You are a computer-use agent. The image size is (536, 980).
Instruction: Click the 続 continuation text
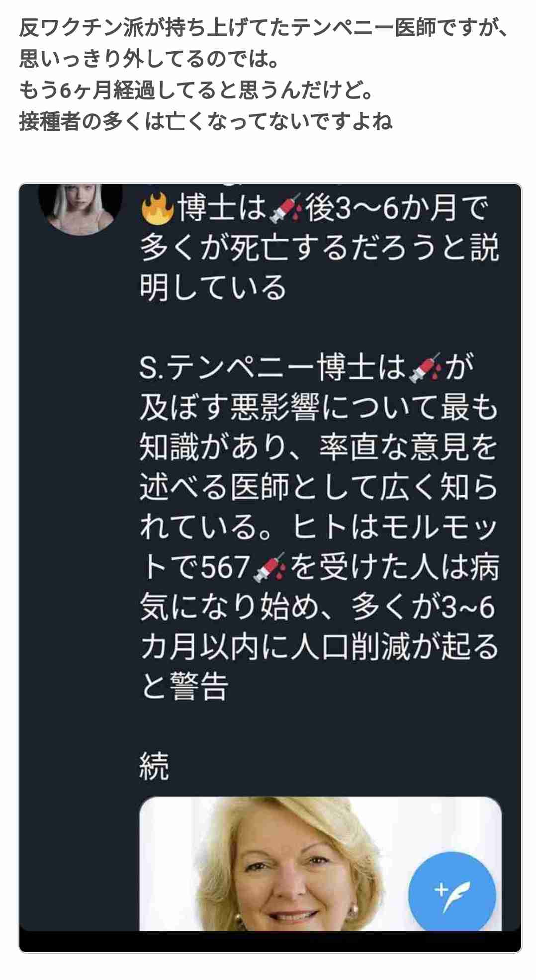click(x=155, y=766)
